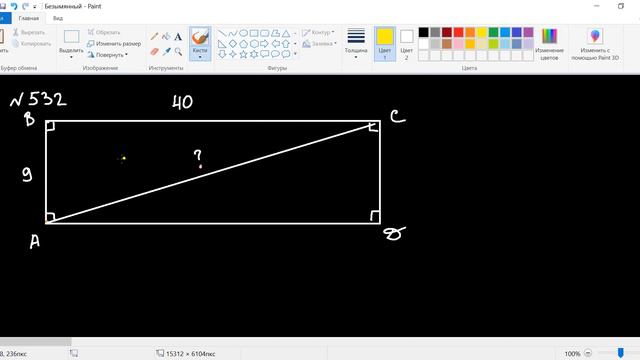
Task: Open Заливка (Fill) dropdown
Action: click(320, 43)
